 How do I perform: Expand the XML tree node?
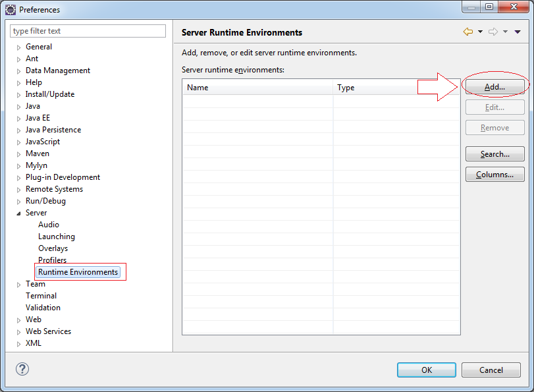point(18,344)
